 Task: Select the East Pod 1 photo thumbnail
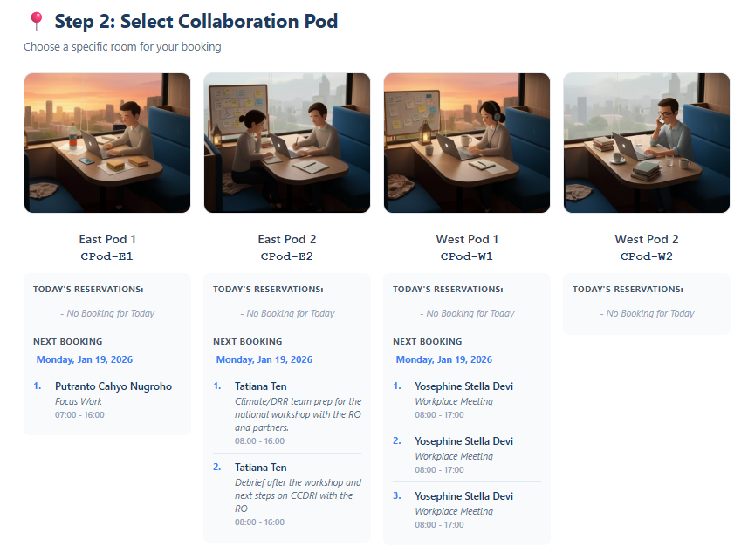(x=106, y=142)
